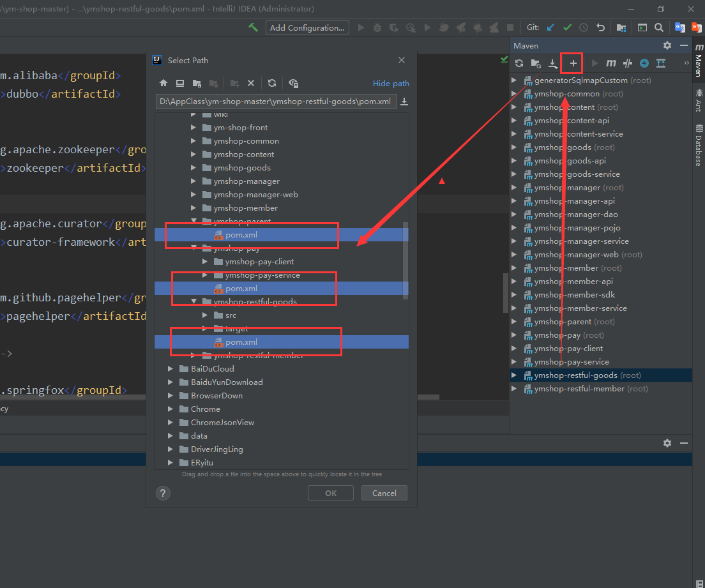Image resolution: width=705 pixels, height=588 pixels.
Task: Click the Maven Collapse All icon
Action: 661,63
